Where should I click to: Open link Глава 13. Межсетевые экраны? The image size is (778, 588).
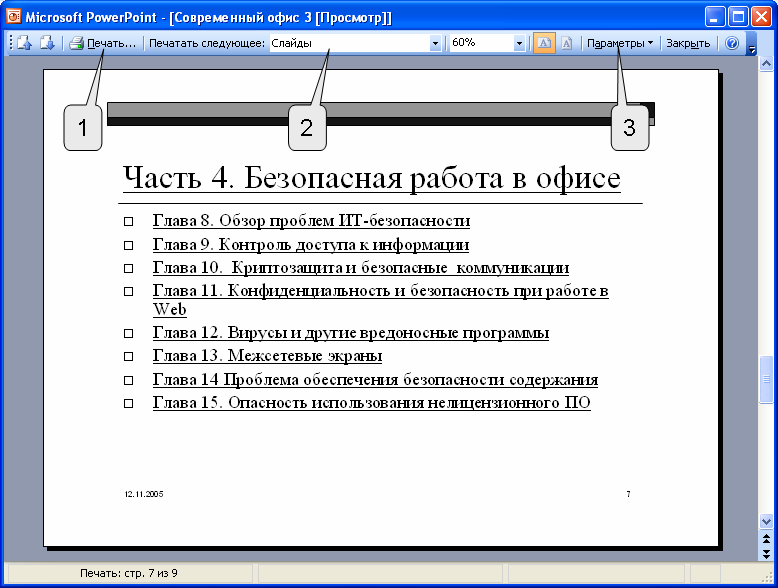[x=267, y=356]
